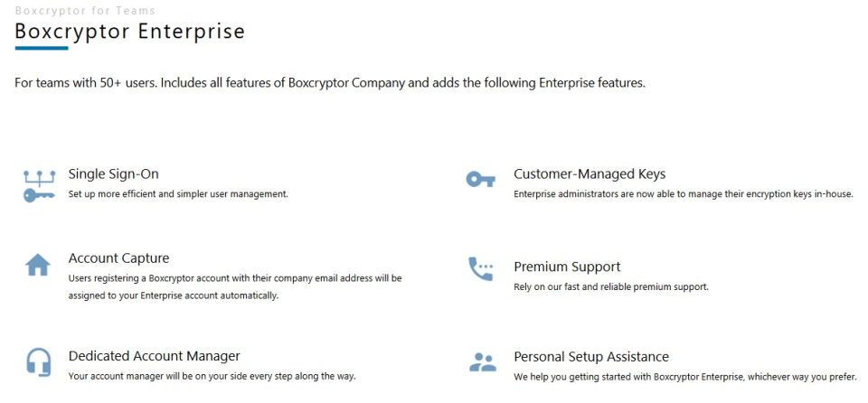Click the Account Capture house icon
868x403 pixels.
tap(38, 265)
